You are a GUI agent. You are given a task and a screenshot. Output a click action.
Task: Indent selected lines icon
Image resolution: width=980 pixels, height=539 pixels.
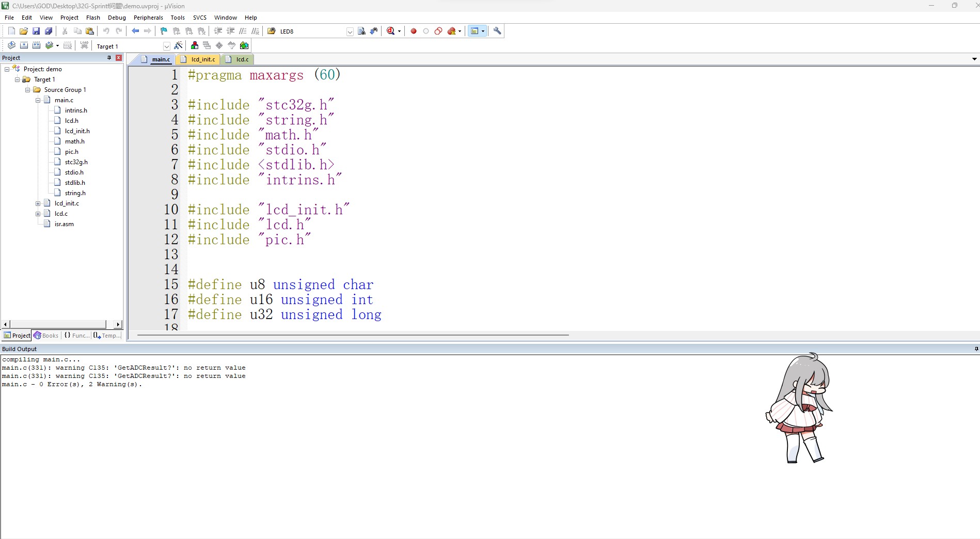tap(218, 31)
